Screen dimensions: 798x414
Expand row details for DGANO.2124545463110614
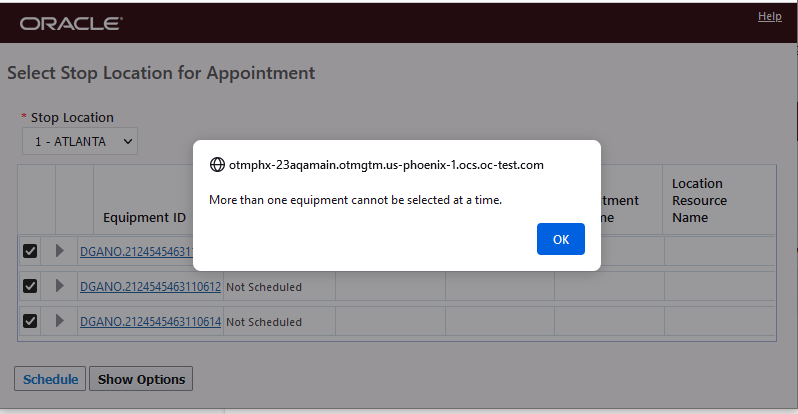[59, 321]
